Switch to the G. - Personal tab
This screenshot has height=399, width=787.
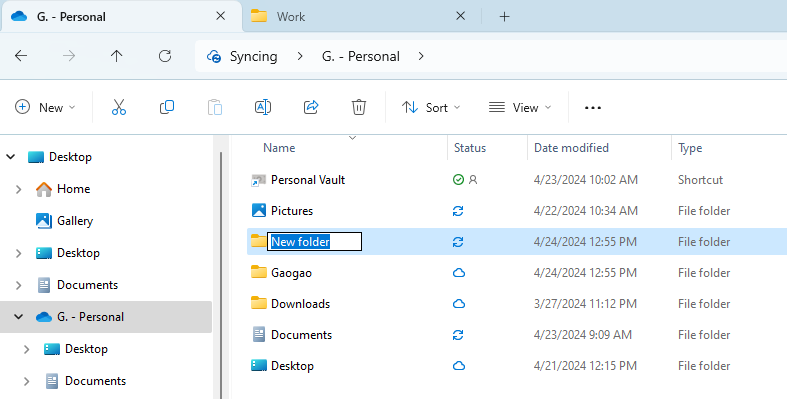[120, 17]
